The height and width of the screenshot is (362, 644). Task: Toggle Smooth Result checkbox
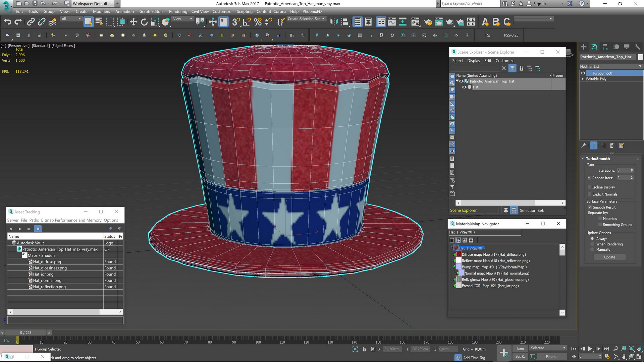[x=590, y=207]
